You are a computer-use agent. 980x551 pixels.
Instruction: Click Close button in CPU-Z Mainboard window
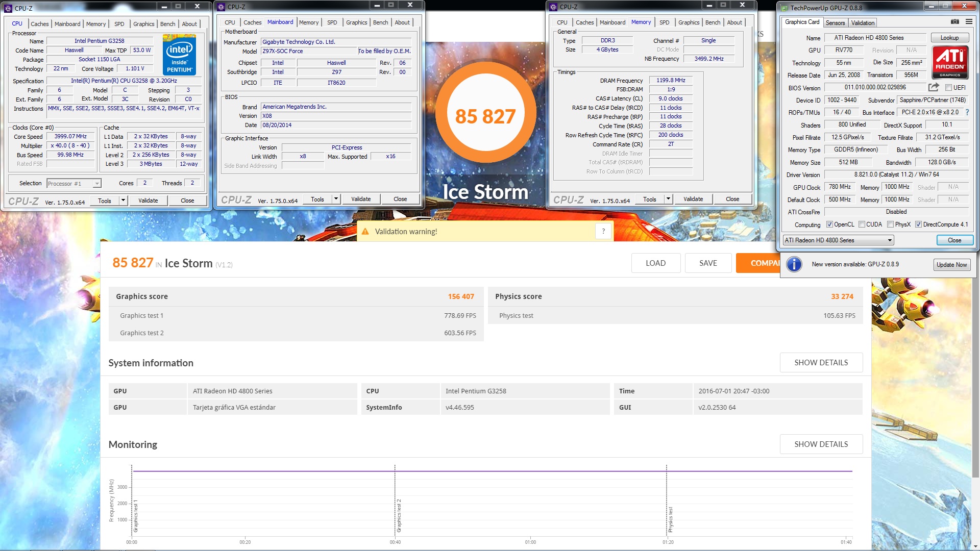click(400, 199)
